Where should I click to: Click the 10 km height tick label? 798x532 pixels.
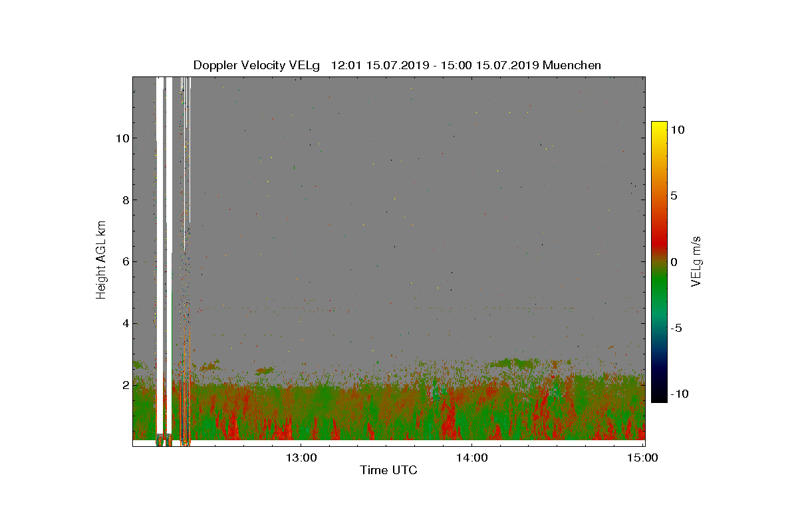(122, 138)
